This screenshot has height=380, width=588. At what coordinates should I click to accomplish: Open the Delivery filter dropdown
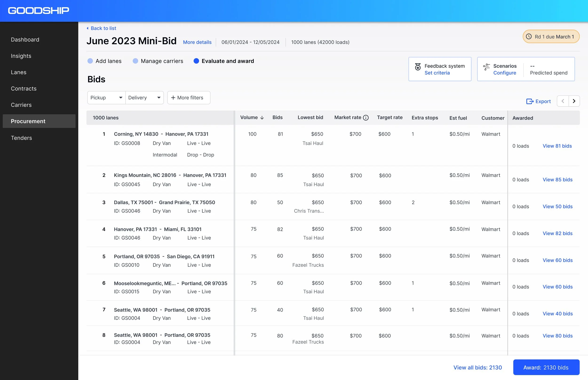tap(144, 98)
